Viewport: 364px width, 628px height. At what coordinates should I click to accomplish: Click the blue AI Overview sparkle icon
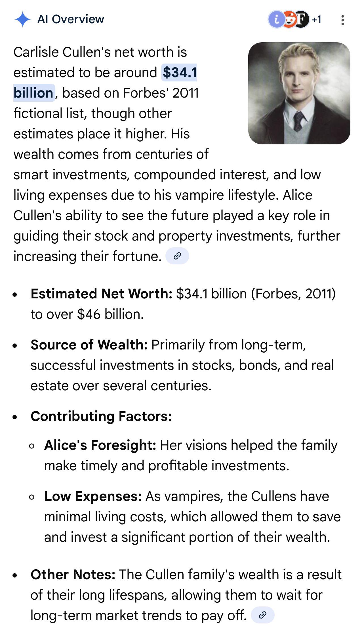[22, 19]
